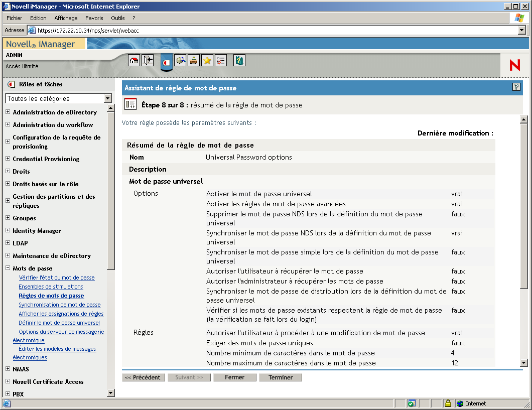
Task: Click the Fermer button
Action: click(x=234, y=377)
